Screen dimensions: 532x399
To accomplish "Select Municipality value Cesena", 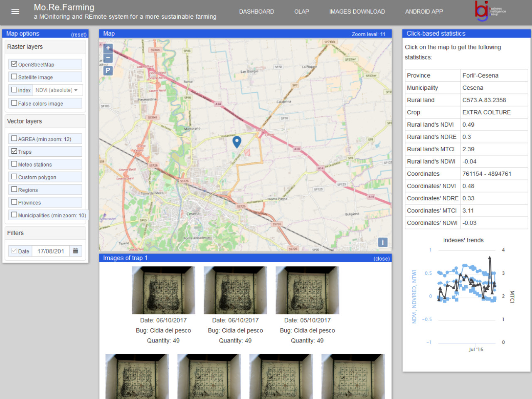I will (x=473, y=88).
